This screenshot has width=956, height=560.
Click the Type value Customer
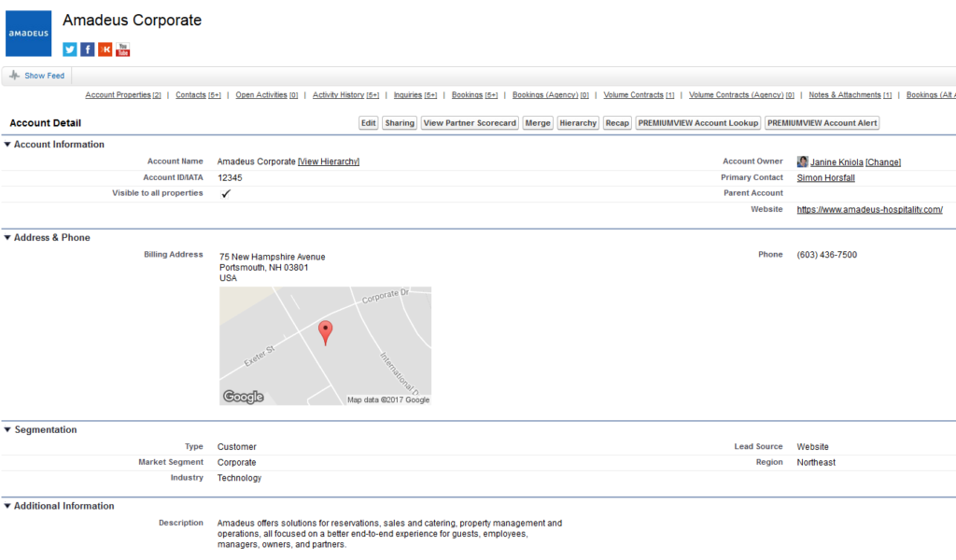coord(236,447)
